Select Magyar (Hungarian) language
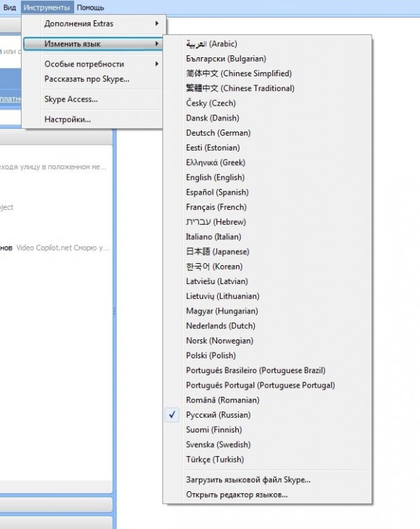The image size is (420, 529). (267, 311)
